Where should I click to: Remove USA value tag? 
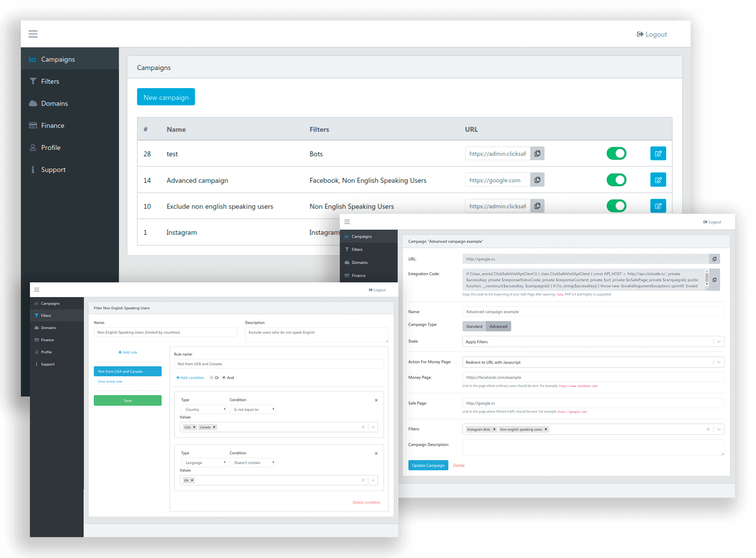pos(194,427)
